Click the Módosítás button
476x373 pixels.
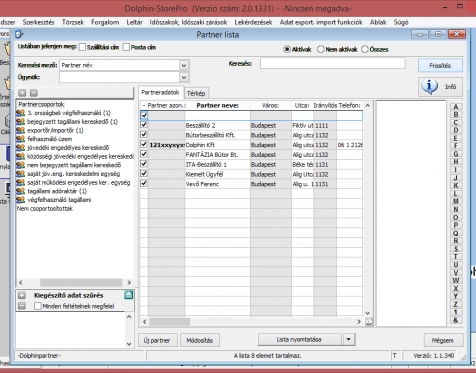point(200,340)
